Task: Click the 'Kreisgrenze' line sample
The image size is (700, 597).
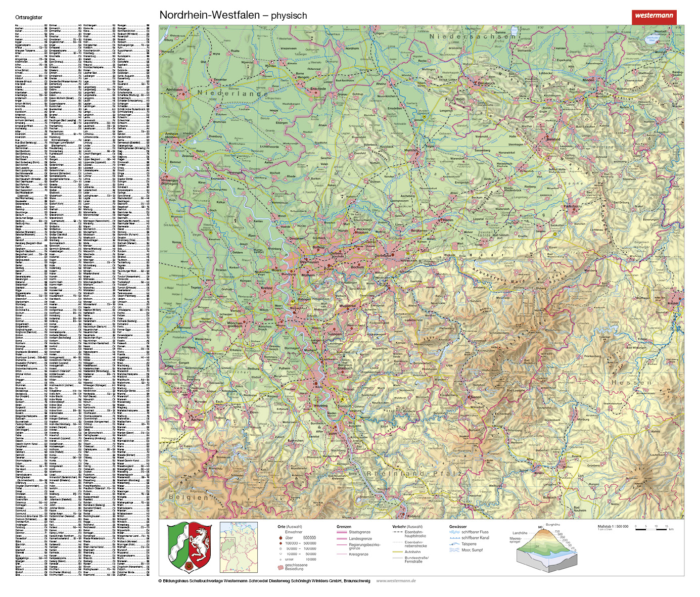Action: 342,554
